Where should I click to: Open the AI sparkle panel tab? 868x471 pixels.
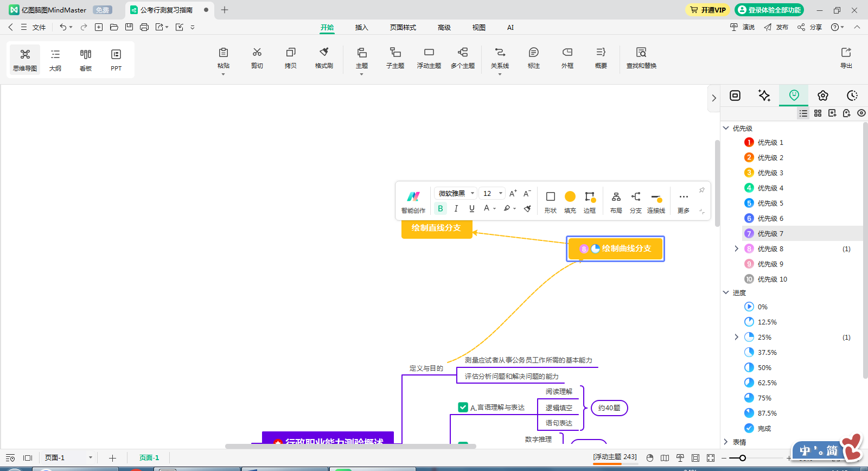tap(764, 96)
